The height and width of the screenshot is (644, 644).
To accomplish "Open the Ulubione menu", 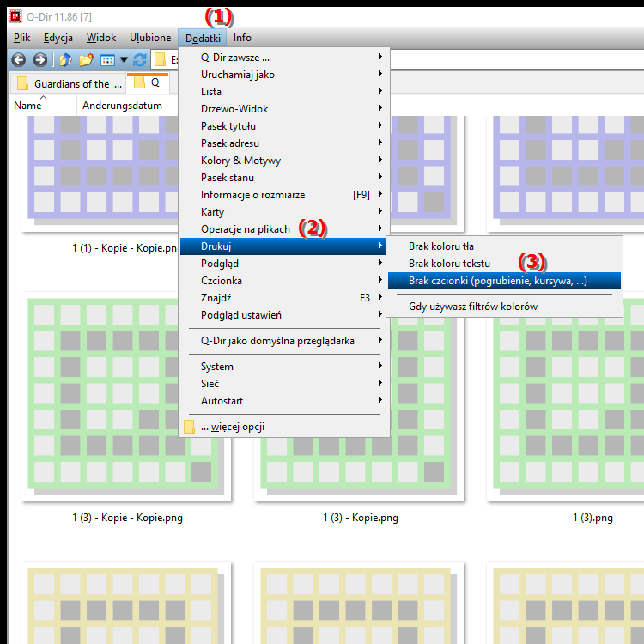I will pos(150,38).
